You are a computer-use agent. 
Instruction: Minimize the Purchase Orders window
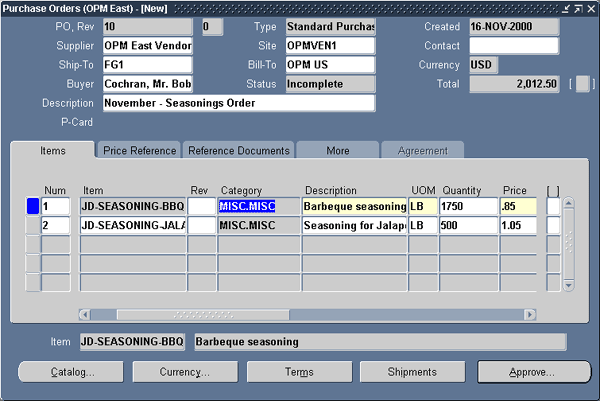[566, 8]
